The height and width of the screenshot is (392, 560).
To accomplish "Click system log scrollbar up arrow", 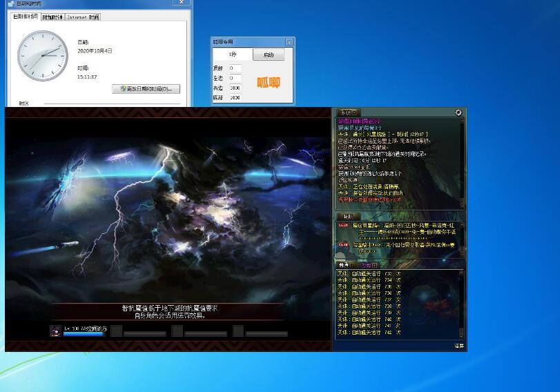I will (x=462, y=121).
